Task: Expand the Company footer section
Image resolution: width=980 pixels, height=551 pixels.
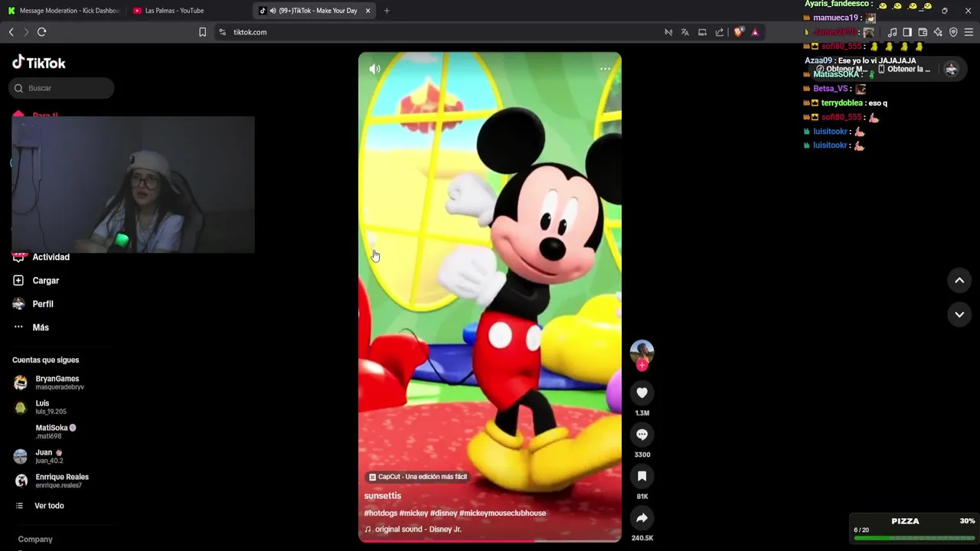Action: point(35,540)
